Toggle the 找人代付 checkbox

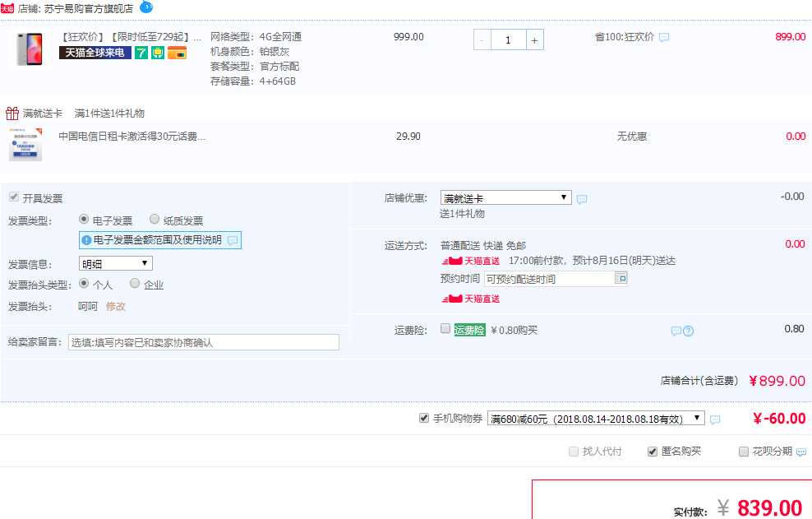[x=574, y=452]
